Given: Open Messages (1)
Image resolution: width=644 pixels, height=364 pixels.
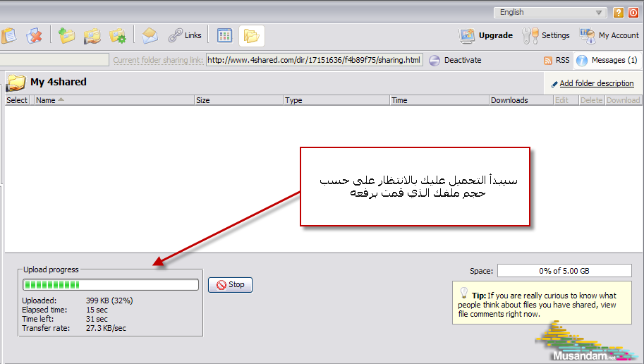Looking at the screenshot, I should click(x=607, y=61).
